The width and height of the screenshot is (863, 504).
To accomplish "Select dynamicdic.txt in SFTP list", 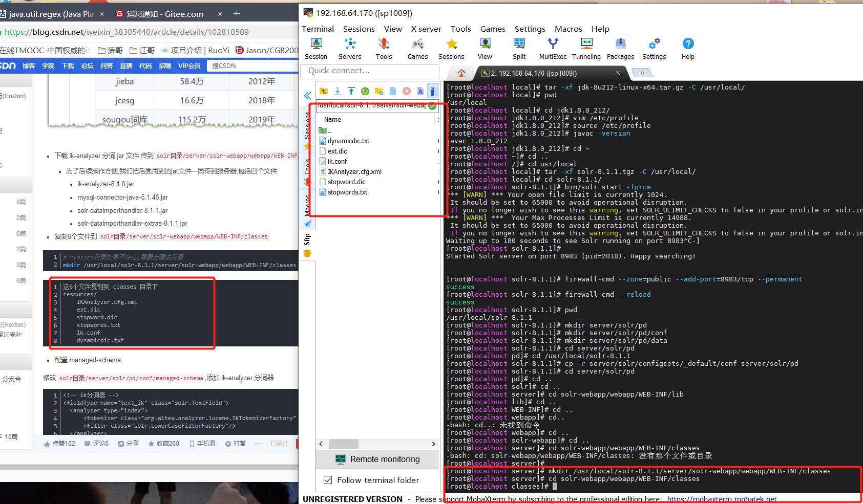I will 348,141.
